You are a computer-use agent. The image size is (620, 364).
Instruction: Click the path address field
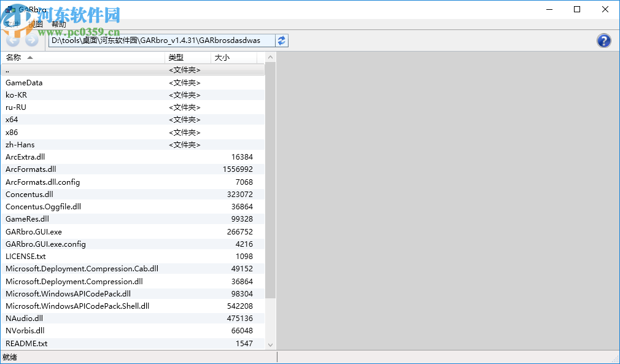pos(162,41)
